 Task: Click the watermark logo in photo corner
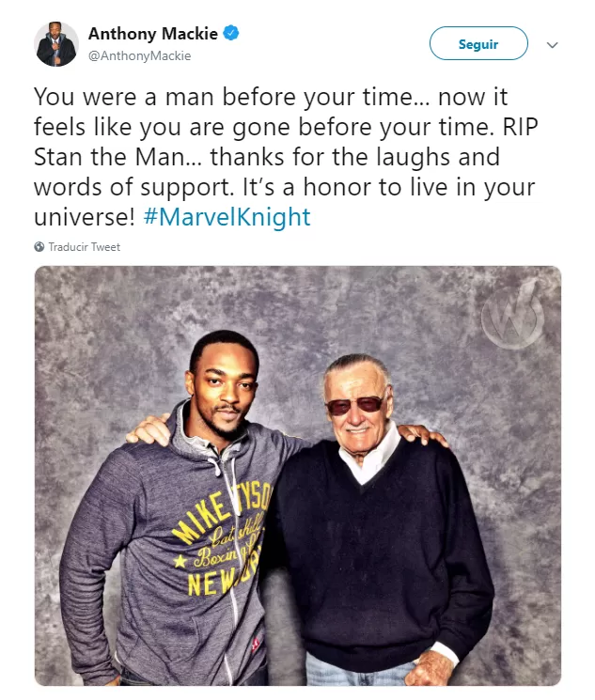511,316
